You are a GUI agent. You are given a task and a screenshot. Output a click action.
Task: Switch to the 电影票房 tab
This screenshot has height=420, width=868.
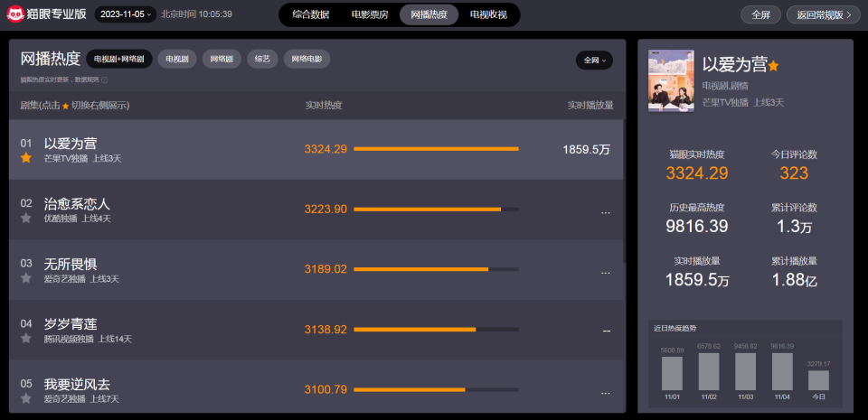(x=370, y=15)
